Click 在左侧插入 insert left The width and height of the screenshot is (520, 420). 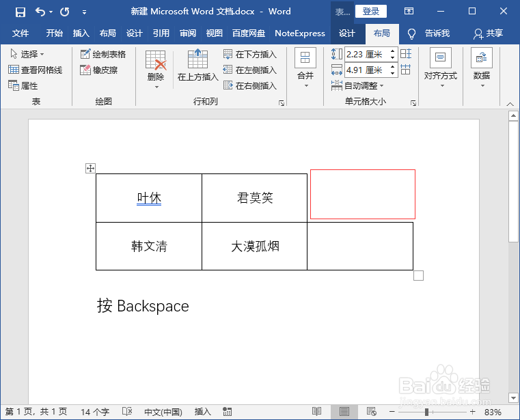250,70
